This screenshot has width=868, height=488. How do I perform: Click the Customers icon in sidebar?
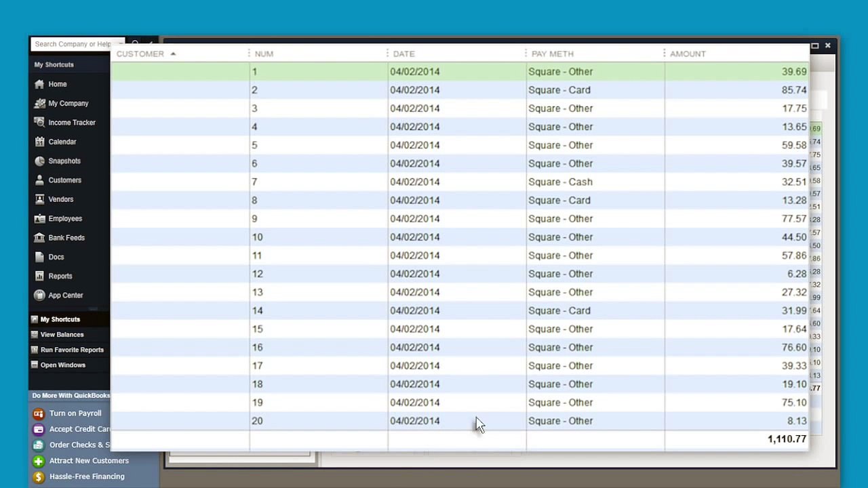click(x=39, y=180)
